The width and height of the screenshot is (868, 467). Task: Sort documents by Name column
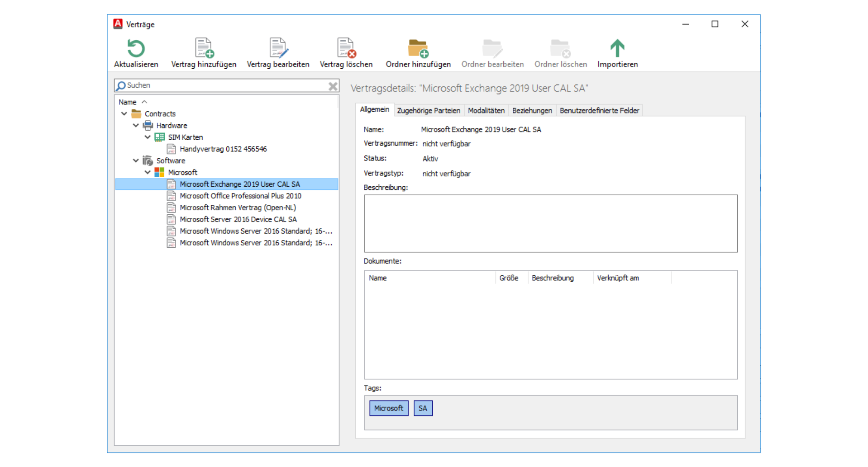click(430, 278)
